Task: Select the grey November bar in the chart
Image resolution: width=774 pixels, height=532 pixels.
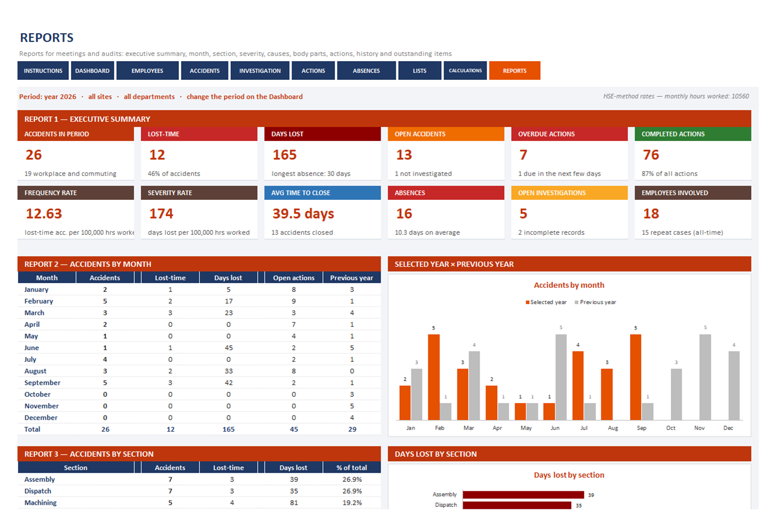Action: pos(705,377)
